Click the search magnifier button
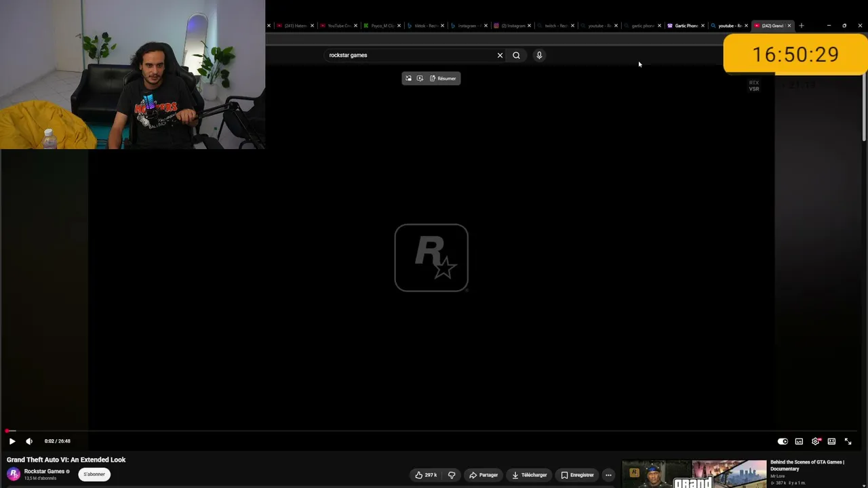 tap(516, 56)
